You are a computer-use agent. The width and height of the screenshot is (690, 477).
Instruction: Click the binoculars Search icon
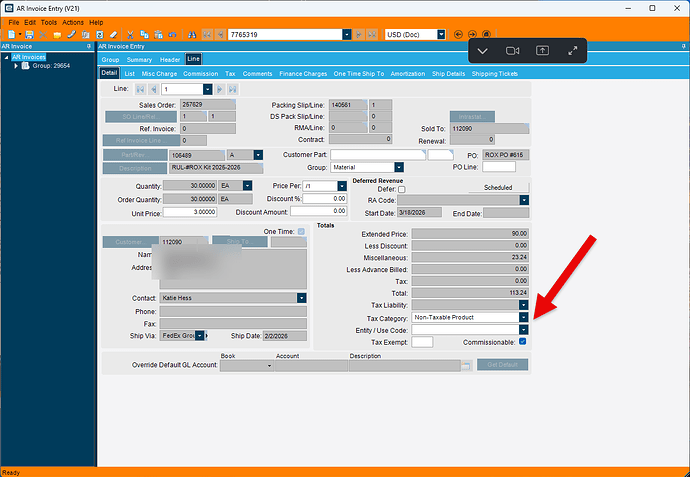click(x=192, y=34)
